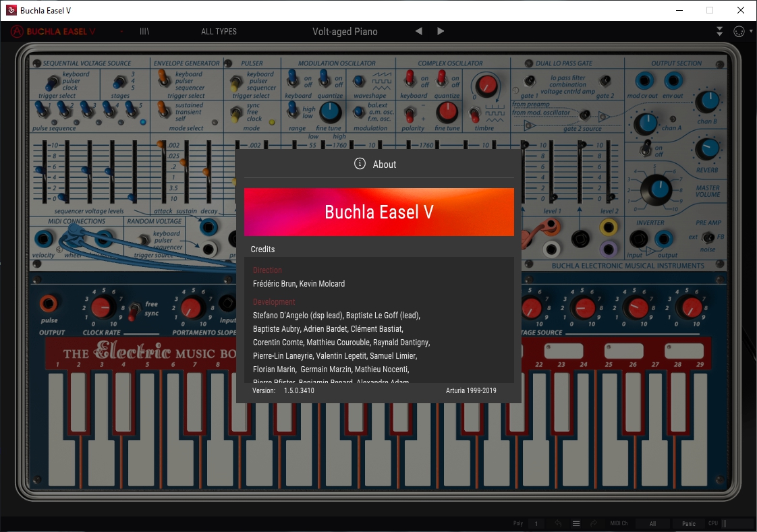Click the white pad above key 23
The width and height of the screenshot is (757, 532).
(563, 351)
